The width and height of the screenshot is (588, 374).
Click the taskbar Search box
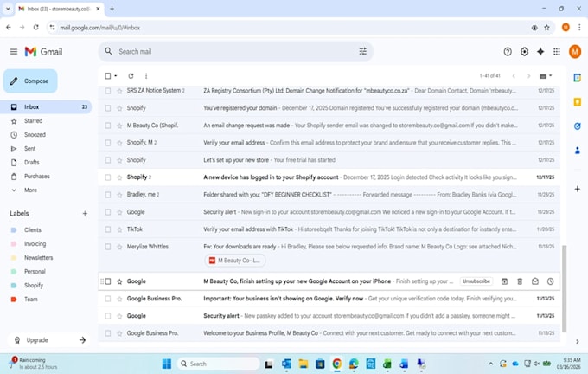219,364
